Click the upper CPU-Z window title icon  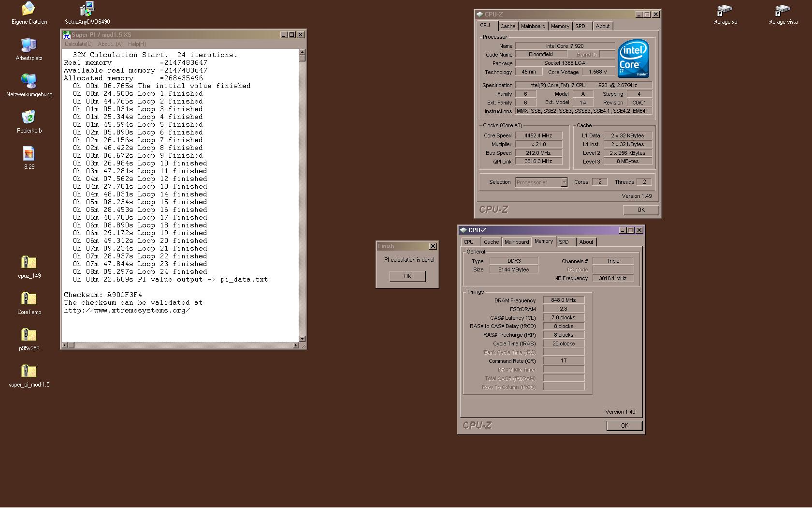480,15
